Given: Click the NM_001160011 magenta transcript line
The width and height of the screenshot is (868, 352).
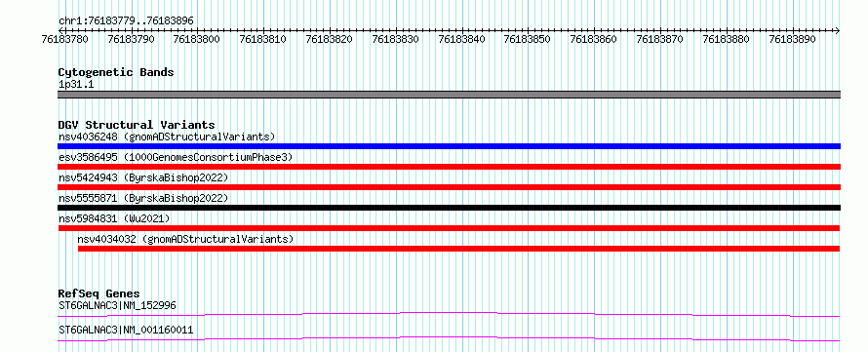Looking at the screenshot, I should coord(449,338).
